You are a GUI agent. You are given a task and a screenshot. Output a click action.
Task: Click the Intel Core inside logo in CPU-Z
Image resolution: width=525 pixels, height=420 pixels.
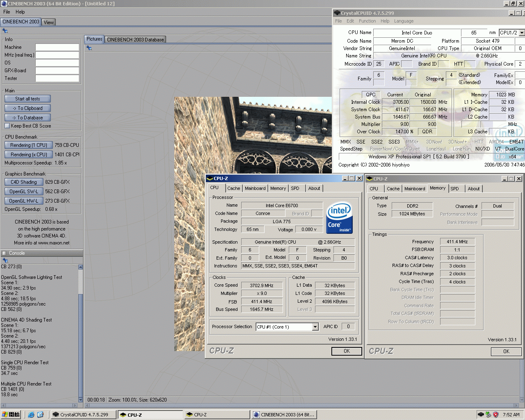339,218
